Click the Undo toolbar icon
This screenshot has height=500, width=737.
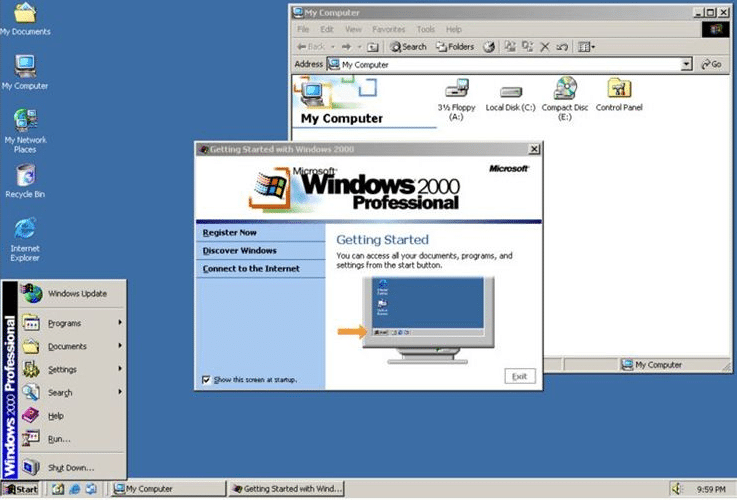[x=562, y=47]
